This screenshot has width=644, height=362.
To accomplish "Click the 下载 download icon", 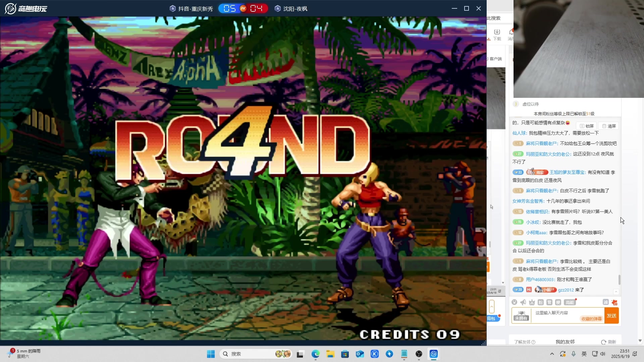I will (497, 35).
